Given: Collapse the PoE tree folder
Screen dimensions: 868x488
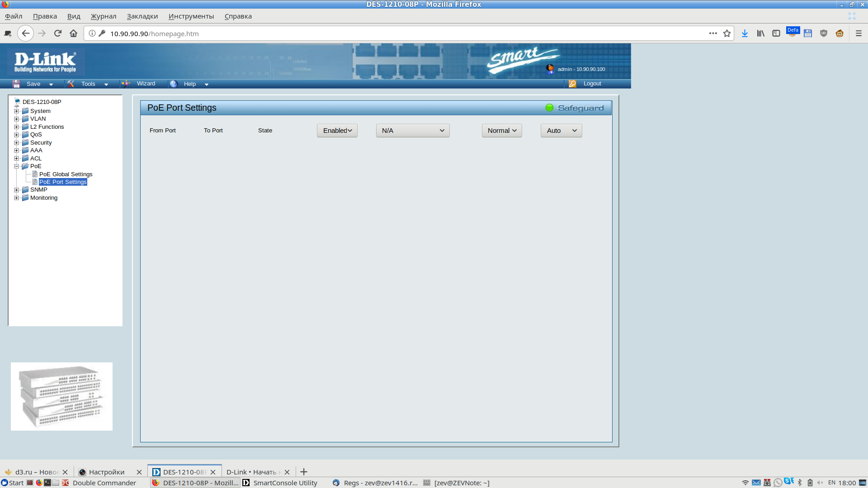Looking at the screenshot, I should [x=17, y=166].
